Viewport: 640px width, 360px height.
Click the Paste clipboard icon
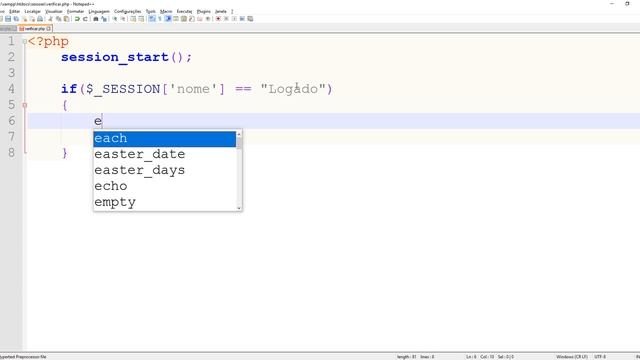pyautogui.click(x=67, y=19)
